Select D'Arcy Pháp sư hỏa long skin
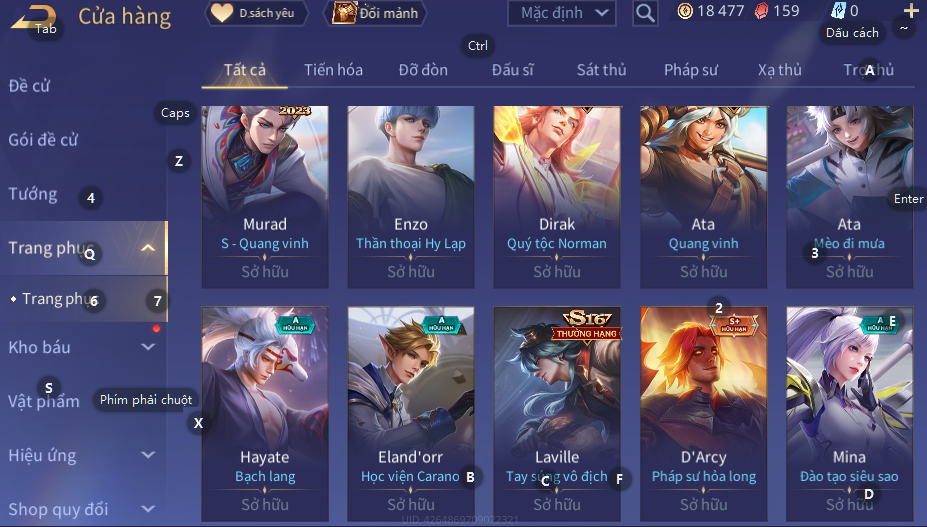This screenshot has height=527, width=927. (x=704, y=414)
